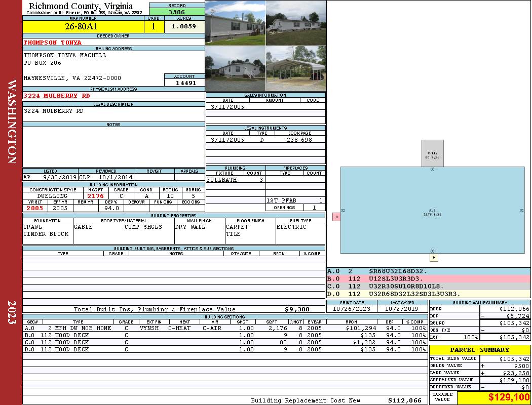532x405 pixels.
Task: Click the yellow PARCEL SUMMARY header
Action: [x=479, y=350]
